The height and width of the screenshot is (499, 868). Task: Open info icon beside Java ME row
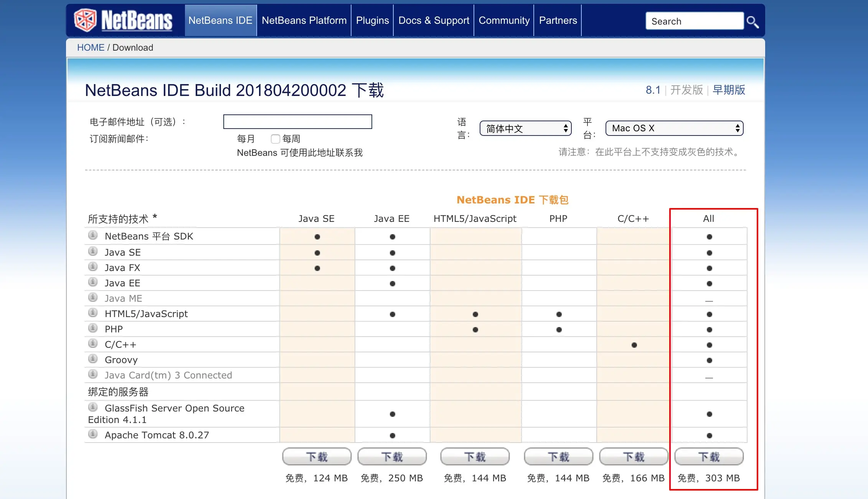[93, 297]
